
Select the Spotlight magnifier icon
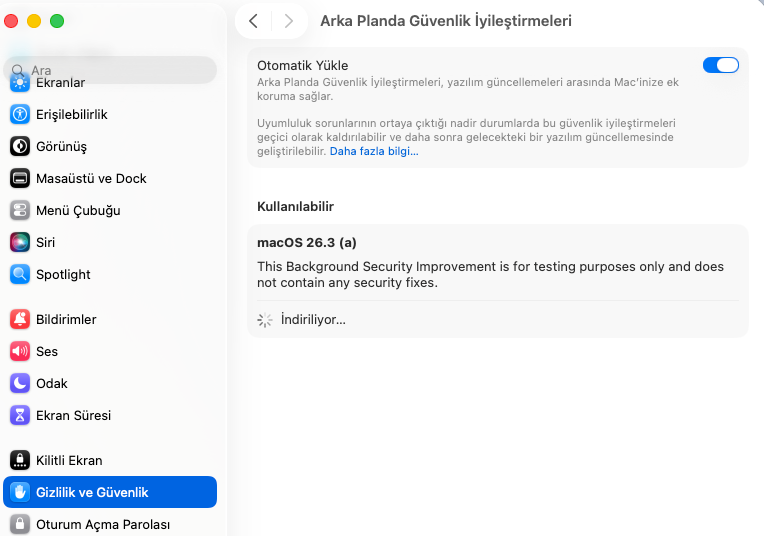(x=20, y=274)
